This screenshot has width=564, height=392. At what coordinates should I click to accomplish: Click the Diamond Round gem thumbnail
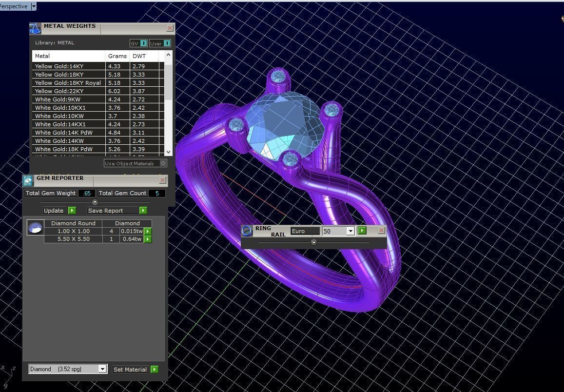(x=36, y=227)
